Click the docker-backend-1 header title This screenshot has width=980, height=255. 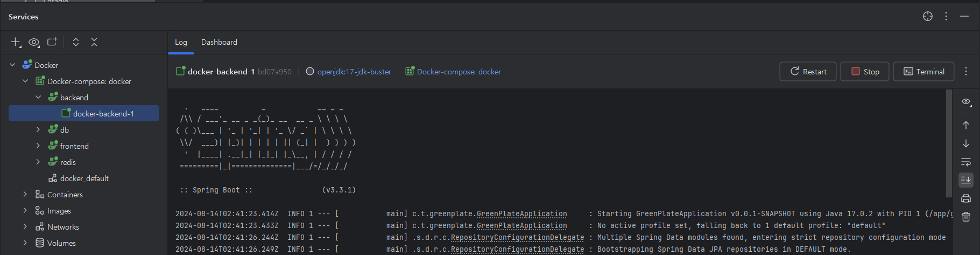coord(221,72)
